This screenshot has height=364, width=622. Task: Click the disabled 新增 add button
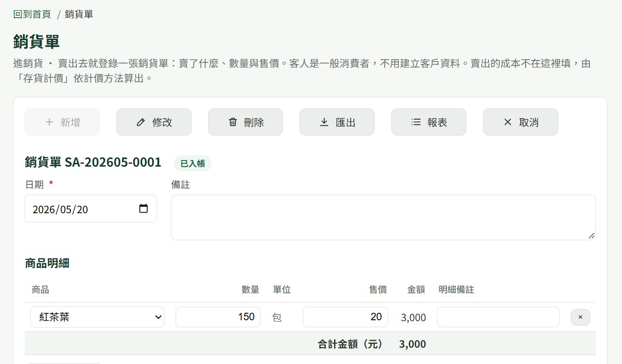62,122
